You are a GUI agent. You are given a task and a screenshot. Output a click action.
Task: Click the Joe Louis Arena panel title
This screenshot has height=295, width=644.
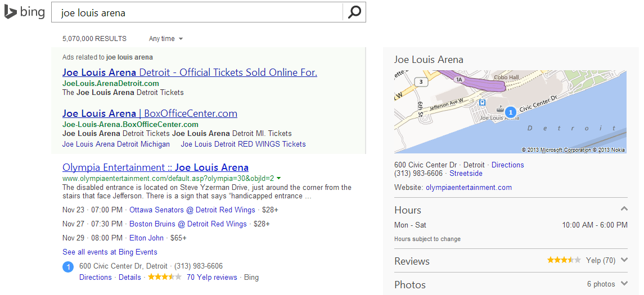click(x=429, y=60)
